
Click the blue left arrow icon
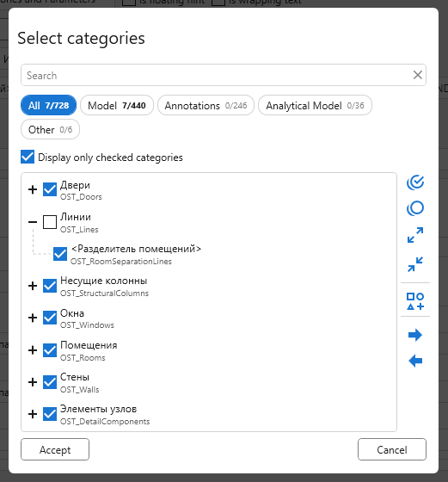pyautogui.click(x=415, y=361)
